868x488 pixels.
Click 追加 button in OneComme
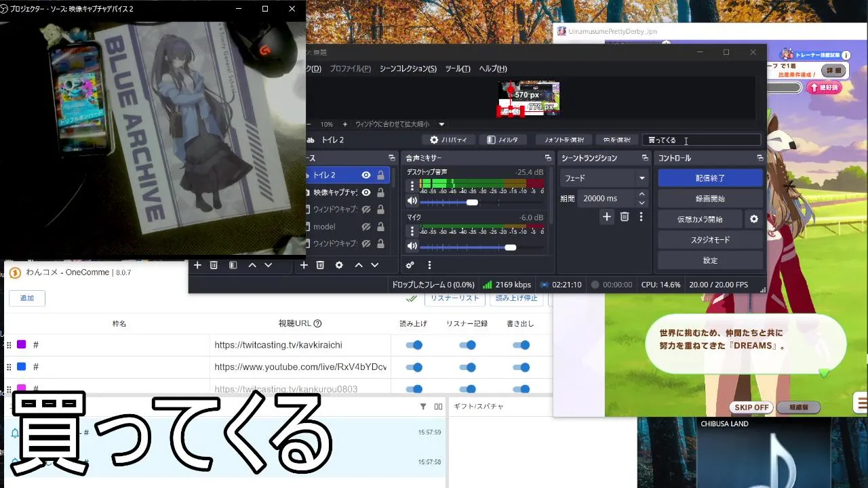tap(27, 298)
